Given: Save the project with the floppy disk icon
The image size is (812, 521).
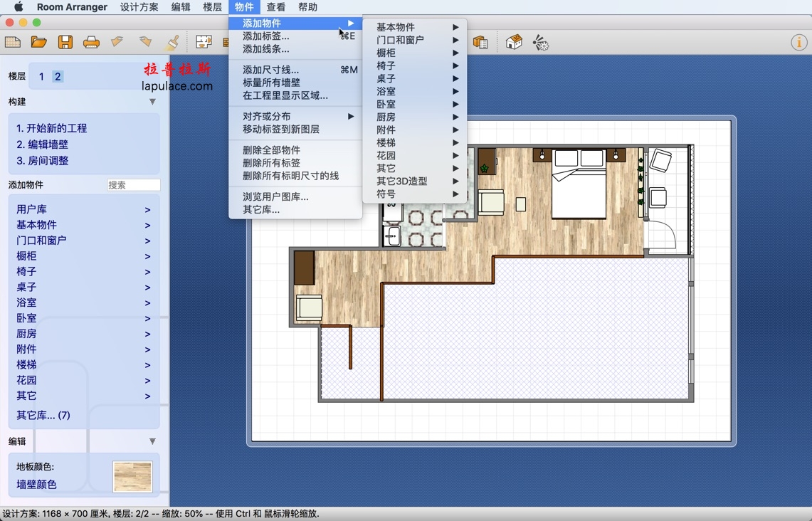Looking at the screenshot, I should 65,42.
